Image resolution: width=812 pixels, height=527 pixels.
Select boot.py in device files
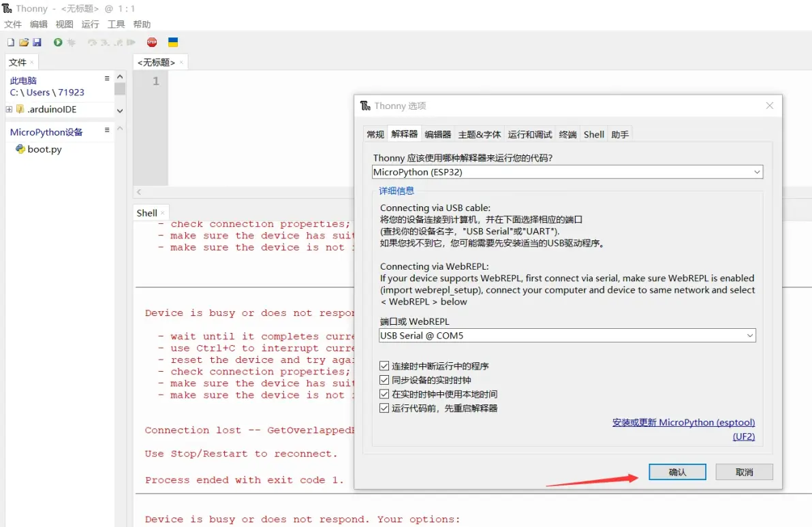pyautogui.click(x=44, y=149)
